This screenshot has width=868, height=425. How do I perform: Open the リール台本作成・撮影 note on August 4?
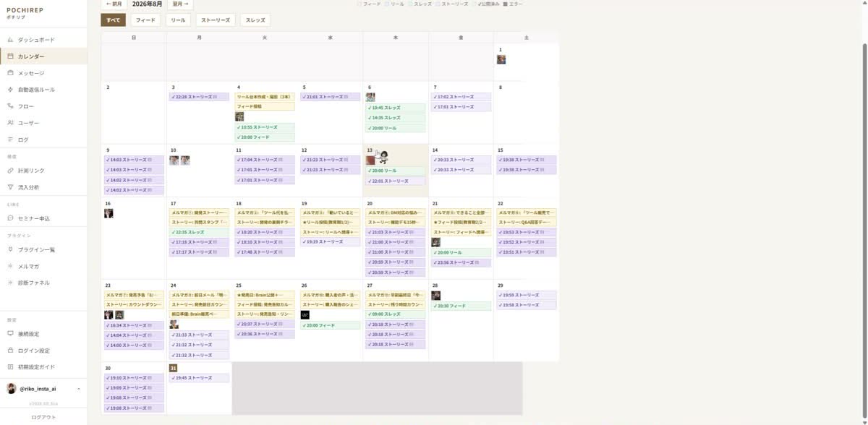265,97
